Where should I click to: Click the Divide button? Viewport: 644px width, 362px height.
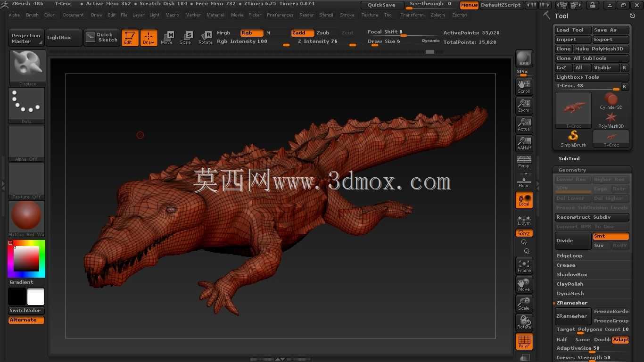click(573, 241)
